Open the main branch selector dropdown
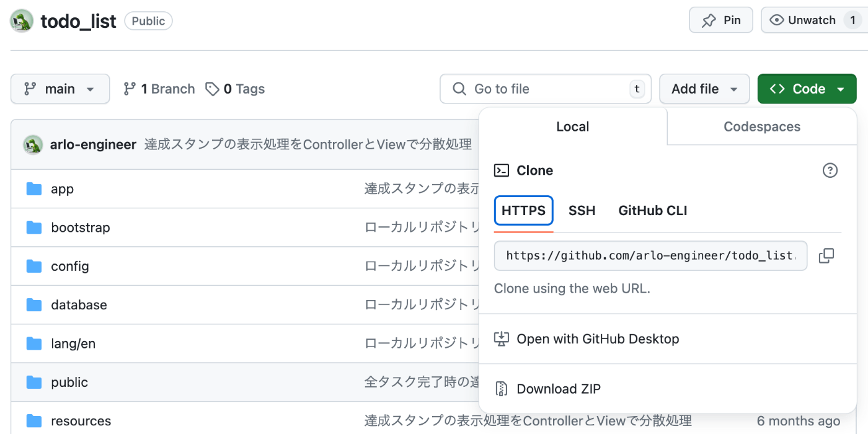 coord(60,89)
